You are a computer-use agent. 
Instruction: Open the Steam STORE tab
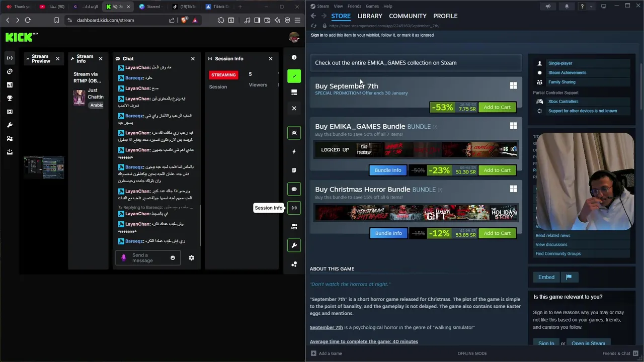[341, 16]
